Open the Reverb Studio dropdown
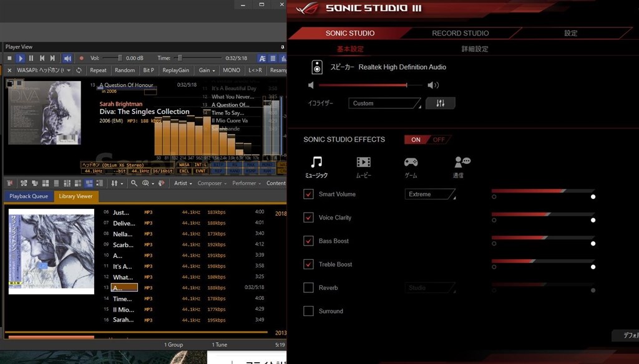 (x=430, y=288)
